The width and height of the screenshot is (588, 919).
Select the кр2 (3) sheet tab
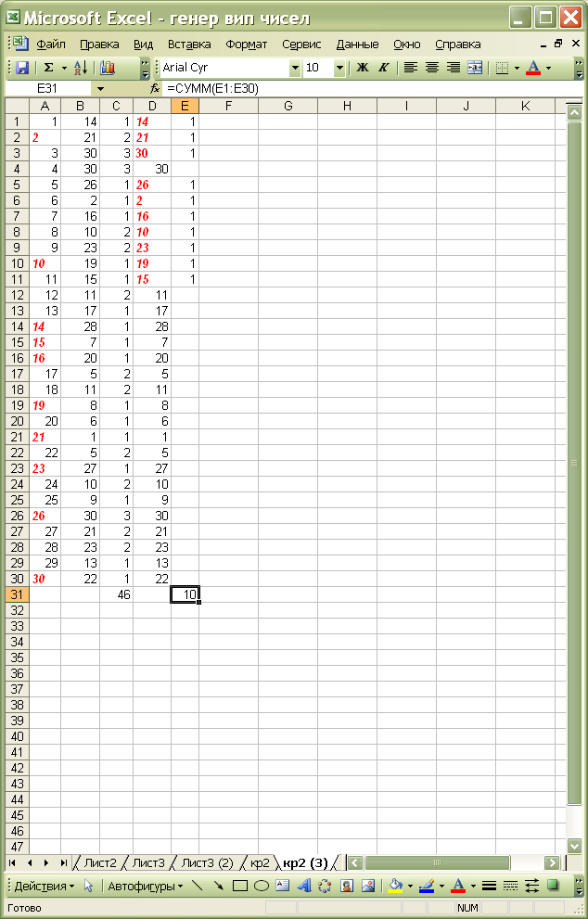click(x=305, y=862)
